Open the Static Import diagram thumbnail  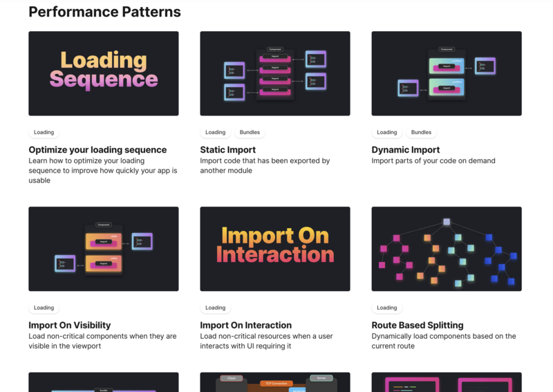[x=275, y=73]
